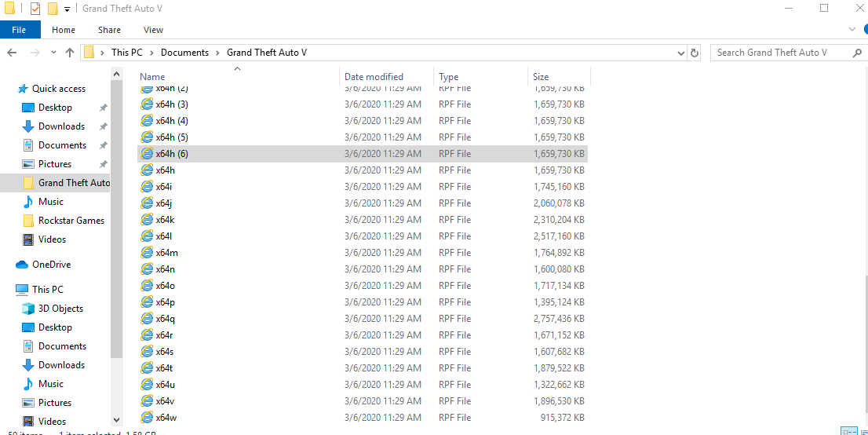Screen dimensions: 868x435
Task: Select the x64l file icon
Action: click(x=147, y=236)
